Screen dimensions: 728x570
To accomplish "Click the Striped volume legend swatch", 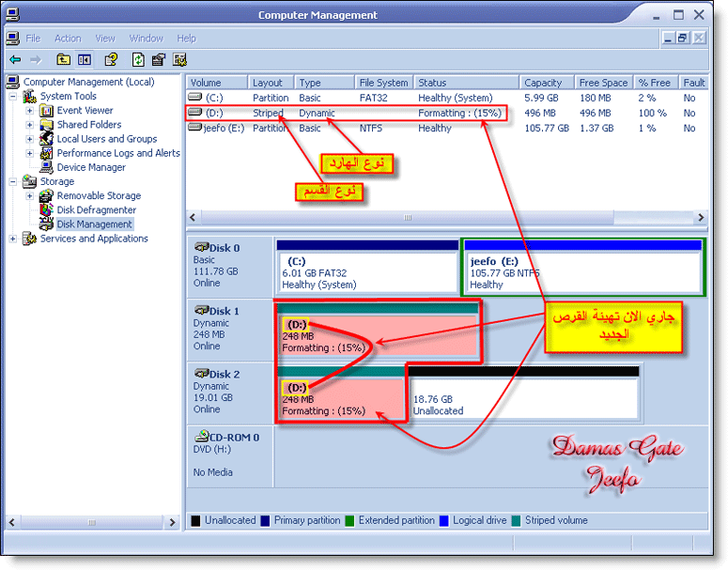I will pyautogui.click(x=516, y=521).
